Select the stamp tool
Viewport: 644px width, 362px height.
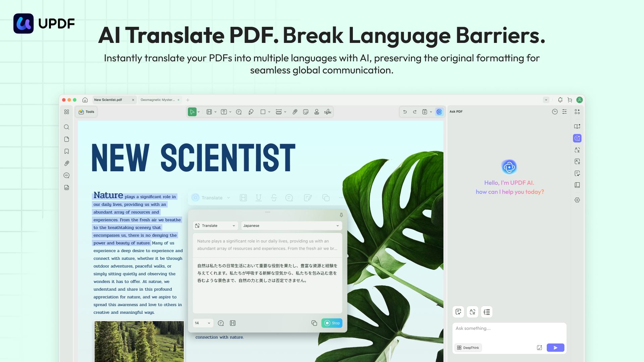317,112
